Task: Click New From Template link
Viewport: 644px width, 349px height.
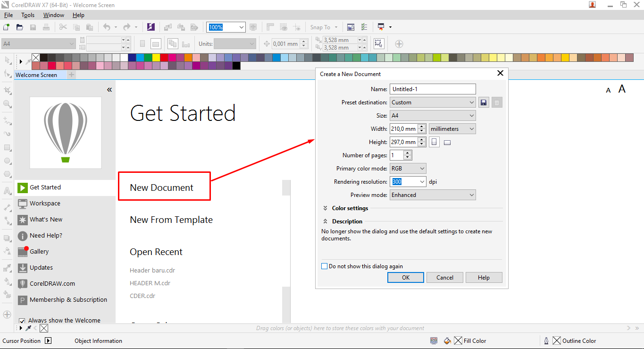Action: [171, 220]
